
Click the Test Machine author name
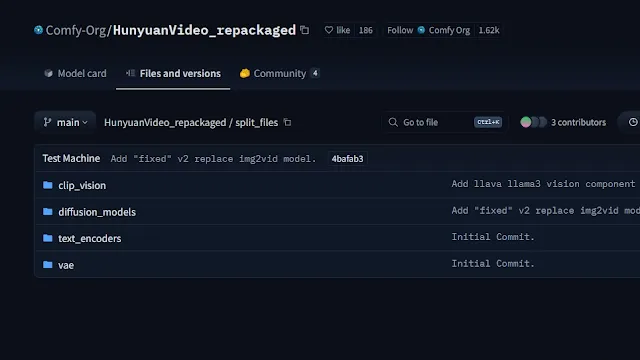pyautogui.click(x=71, y=158)
